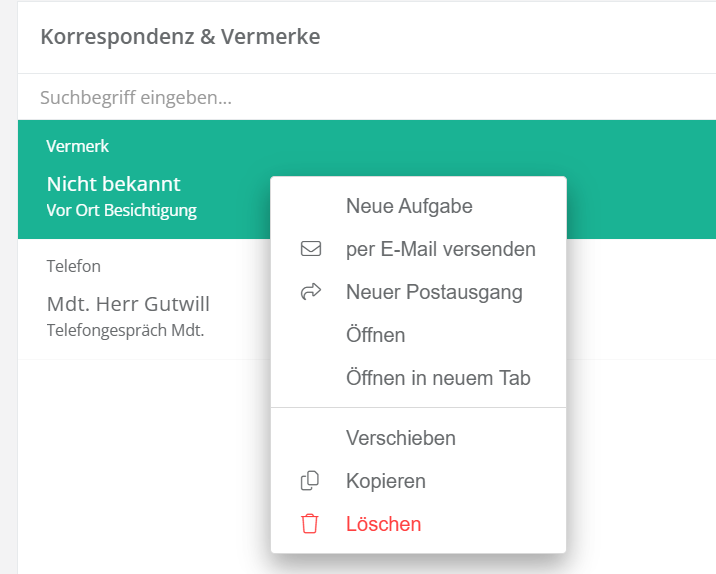Choose "Neue Aufgabe" from the context menu
Viewport: 716px width, 574px height.
[x=409, y=206]
